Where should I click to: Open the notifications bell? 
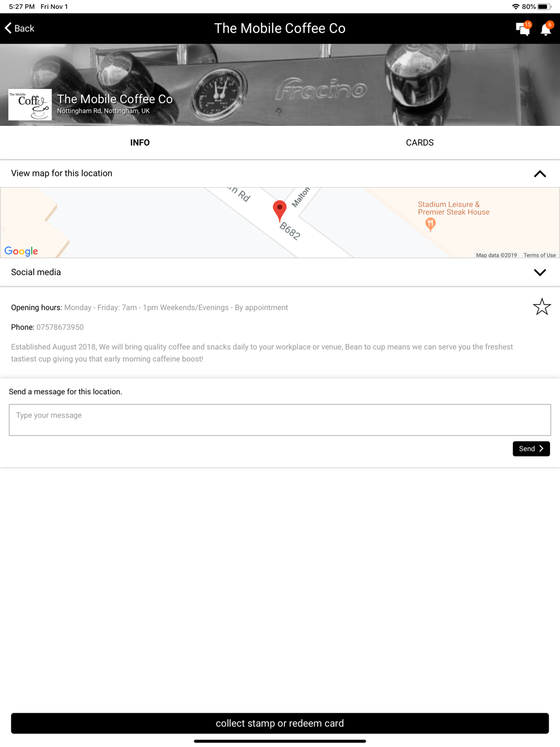546,29
